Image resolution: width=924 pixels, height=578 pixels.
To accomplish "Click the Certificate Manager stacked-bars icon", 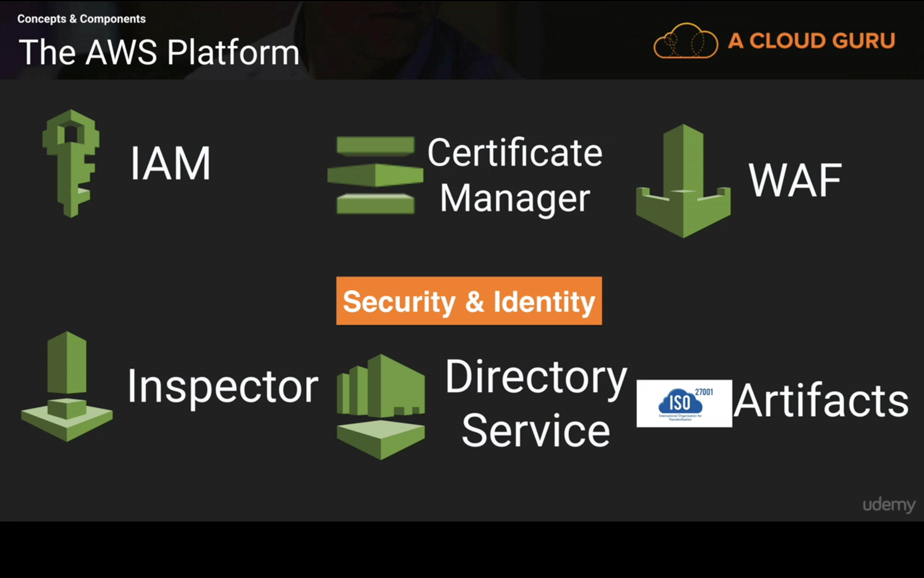I will [x=375, y=175].
